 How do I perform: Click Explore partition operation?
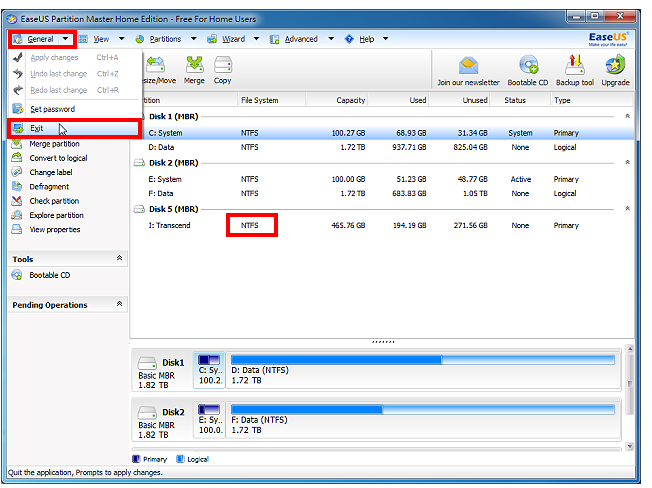[57, 215]
